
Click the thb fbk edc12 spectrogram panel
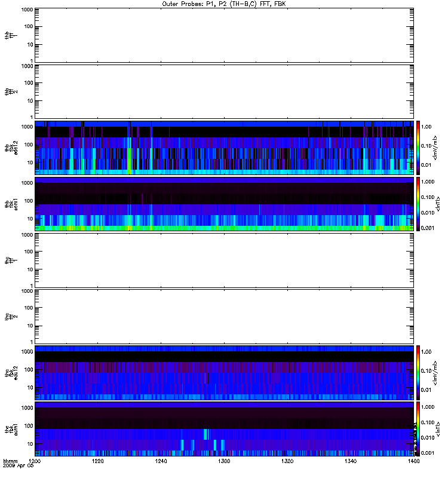[224, 148]
